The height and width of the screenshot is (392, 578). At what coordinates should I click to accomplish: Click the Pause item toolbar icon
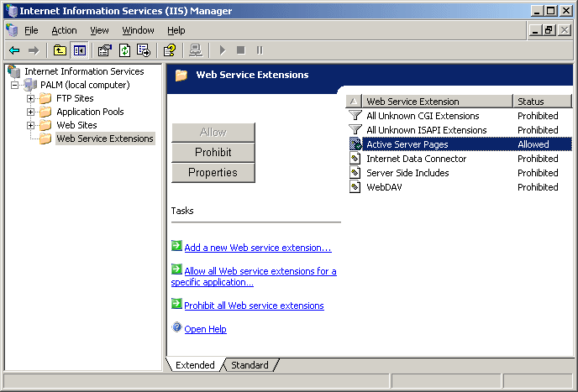(x=260, y=50)
